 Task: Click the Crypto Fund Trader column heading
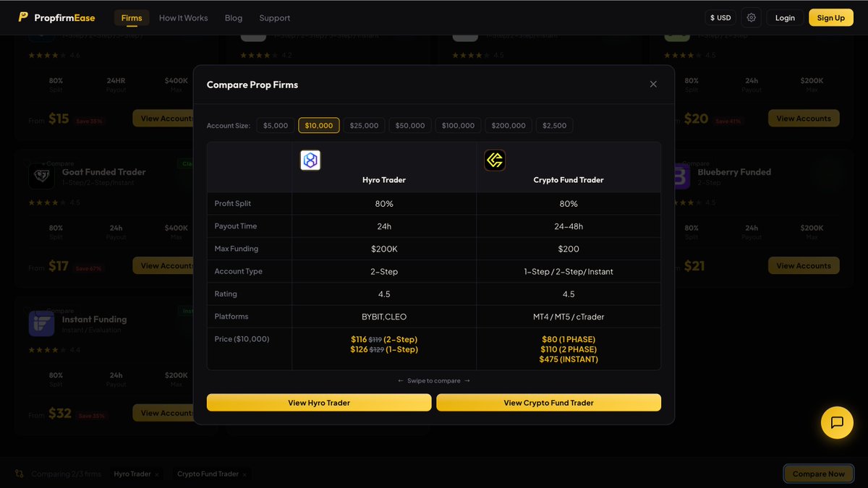(x=569, y=180)
